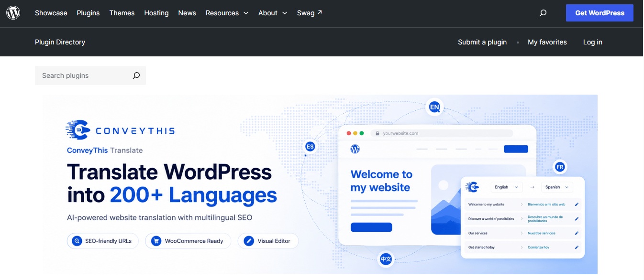Click the WordPress logo icon
Image resolution: width=644 pixels, height=280 pixels.
coord(13,13)
